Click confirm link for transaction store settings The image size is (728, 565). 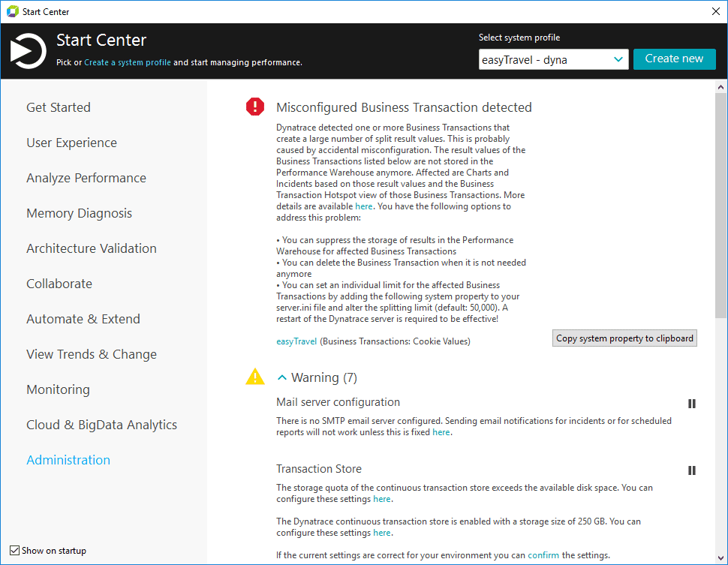coord(543,555)
